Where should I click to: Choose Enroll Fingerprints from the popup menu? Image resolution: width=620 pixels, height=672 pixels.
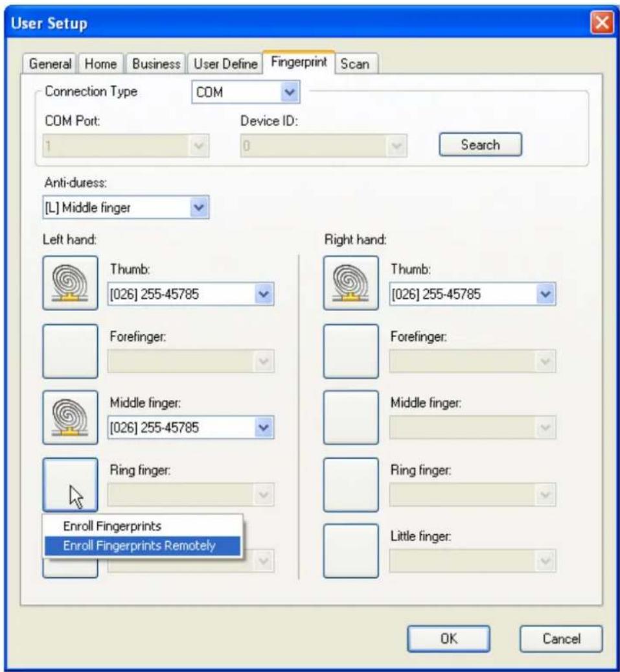(143, 526)
